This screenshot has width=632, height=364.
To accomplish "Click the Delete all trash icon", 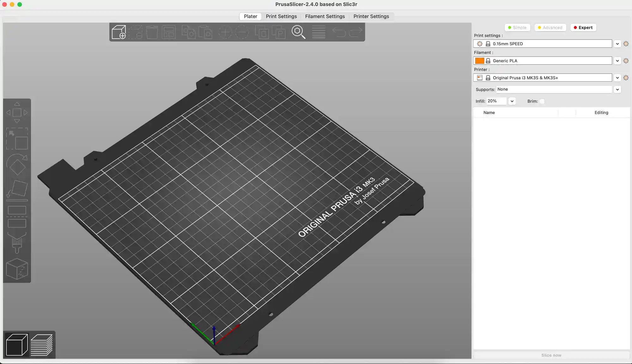I will click(152, 32).
